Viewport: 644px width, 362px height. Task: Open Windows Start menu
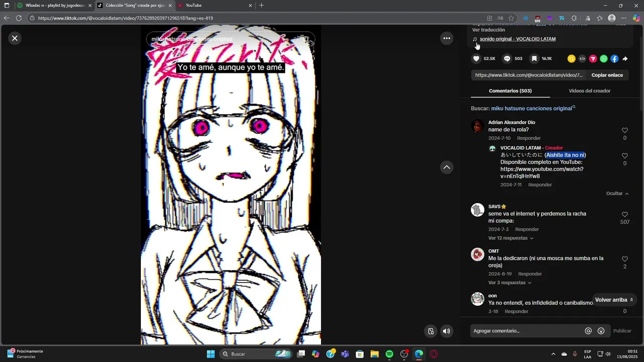pyautogui.click(x=211, y=354)
